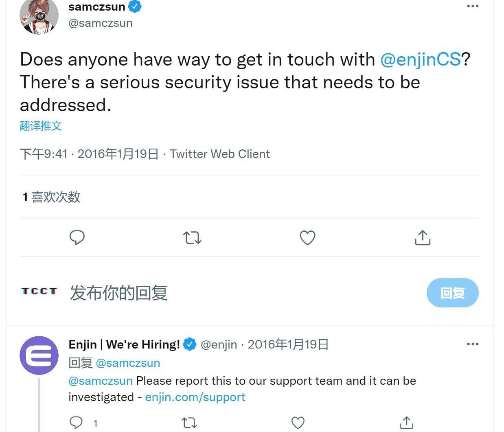
Task: Open the more options menu on Enjin's reply
Action: pyautogui.click(x=473, y=344)
